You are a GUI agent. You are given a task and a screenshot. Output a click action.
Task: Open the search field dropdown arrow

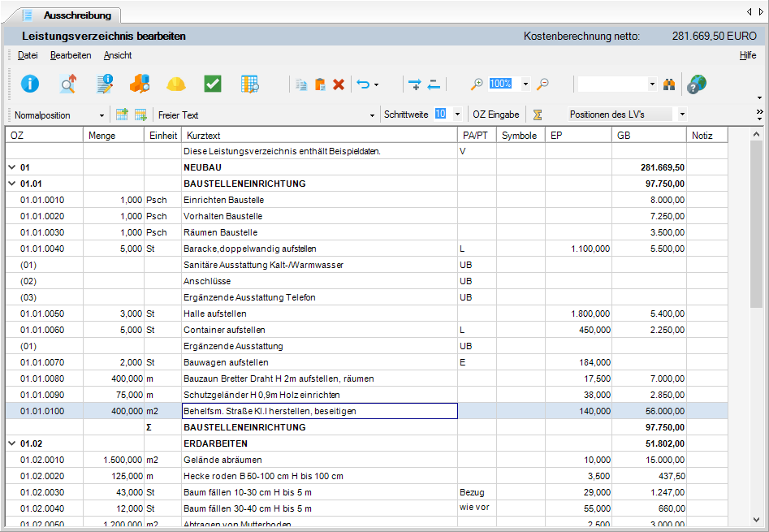coord(652,84)
